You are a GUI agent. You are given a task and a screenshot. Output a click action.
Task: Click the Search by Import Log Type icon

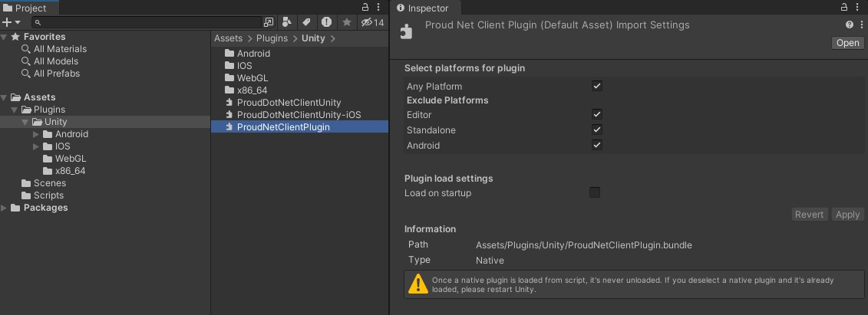[x=326, y=22]
